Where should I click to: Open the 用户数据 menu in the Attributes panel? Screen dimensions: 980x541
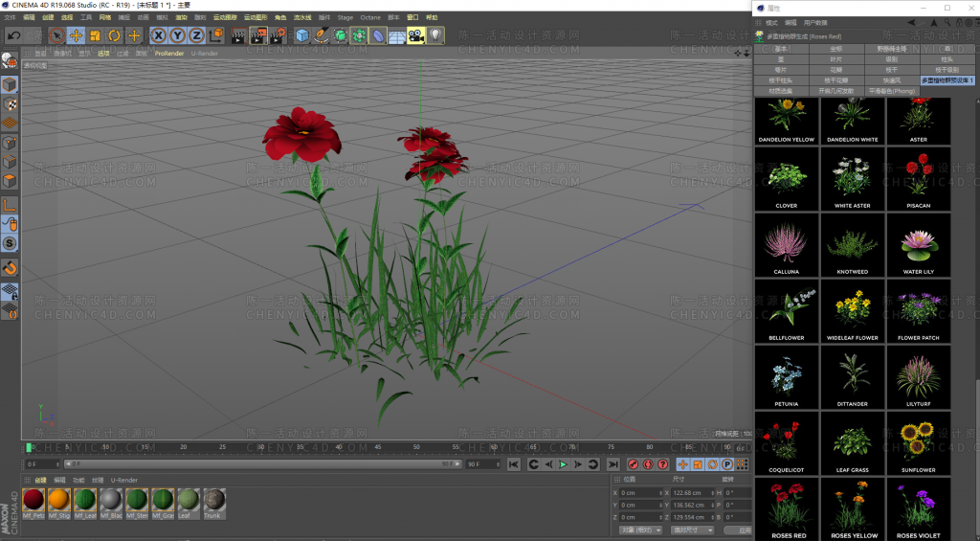(x=815, y=22)
